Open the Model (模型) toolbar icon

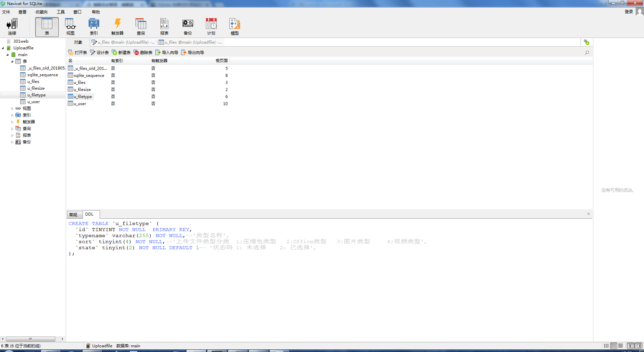pos(235,27)
